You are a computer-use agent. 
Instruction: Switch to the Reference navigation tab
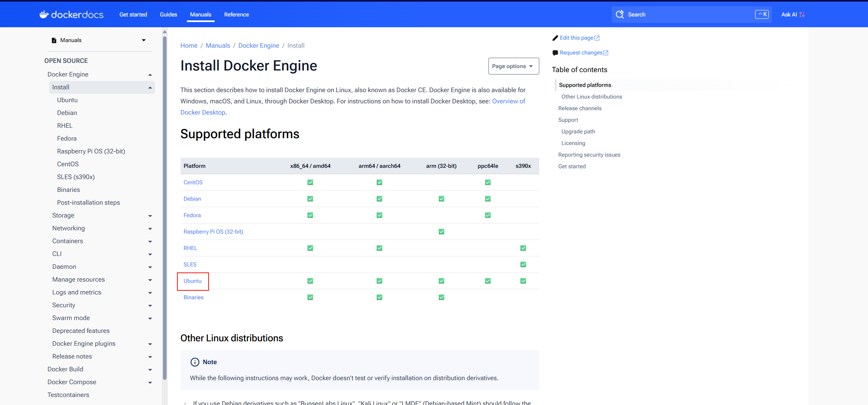[x=237, y=14]
